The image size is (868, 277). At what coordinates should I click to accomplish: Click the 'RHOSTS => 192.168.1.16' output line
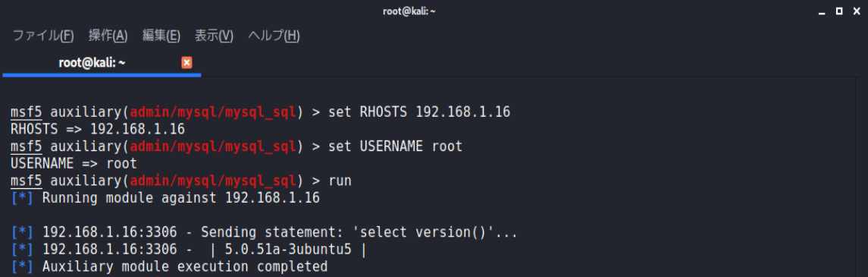pos(98,130)
